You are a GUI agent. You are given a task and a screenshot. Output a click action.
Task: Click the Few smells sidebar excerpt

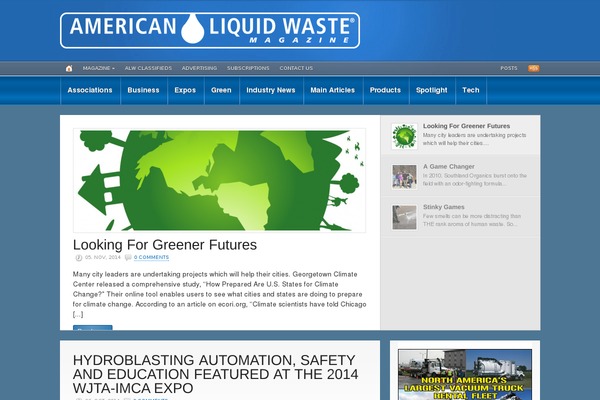tap(472, 220)
